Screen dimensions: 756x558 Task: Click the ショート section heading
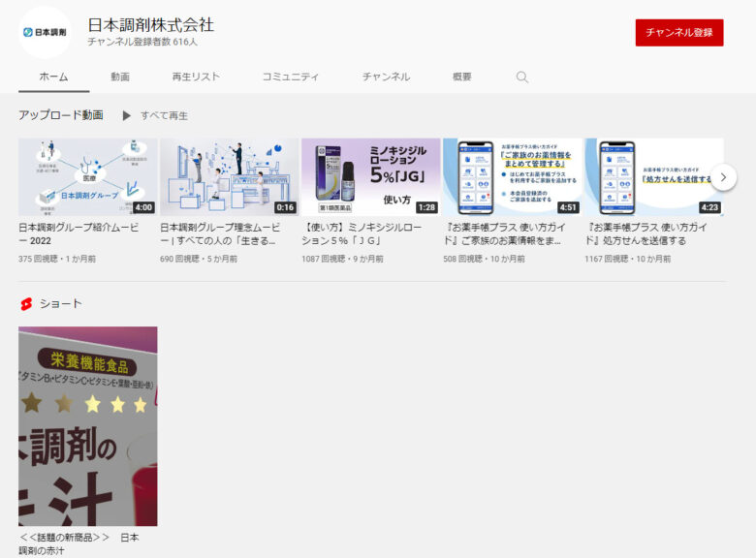click(61, 303)
